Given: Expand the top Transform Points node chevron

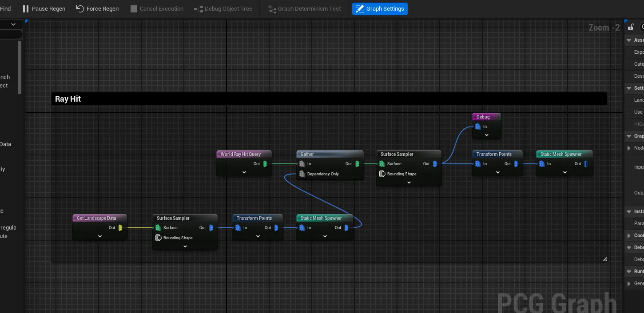Looking at the screenshot, I should click(x=497, y=172).
